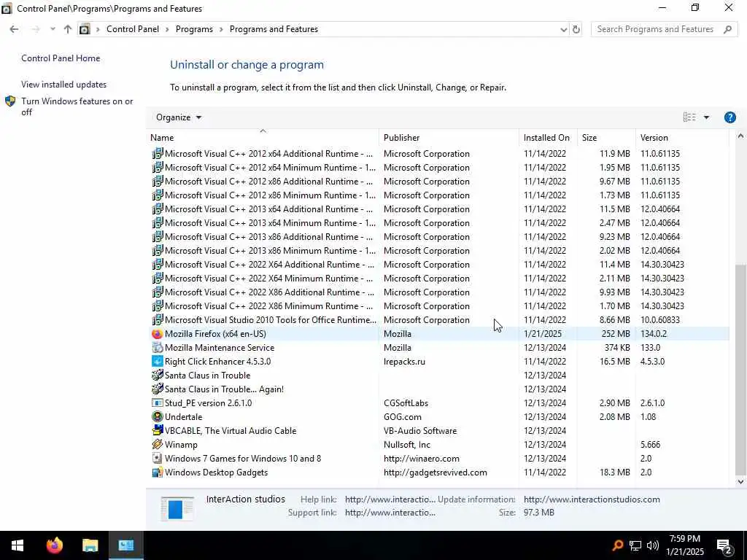Expand chevron after Control Panel breadcrumb

click(x=167, y=29)
